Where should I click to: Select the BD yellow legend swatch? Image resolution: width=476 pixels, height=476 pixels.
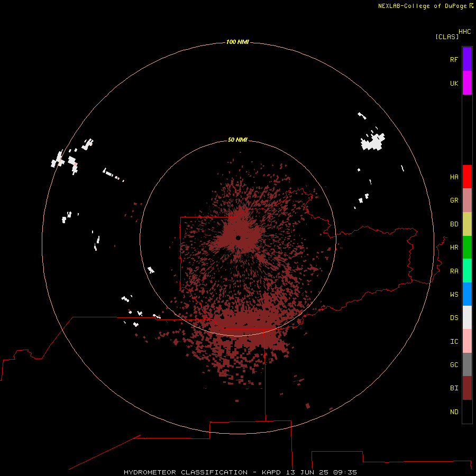click(x=467, y=224)
